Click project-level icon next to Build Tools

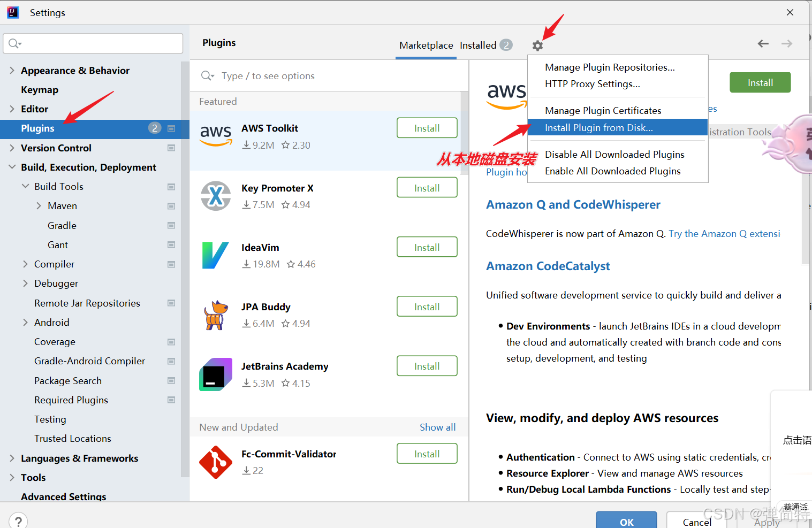coord(171,187)
